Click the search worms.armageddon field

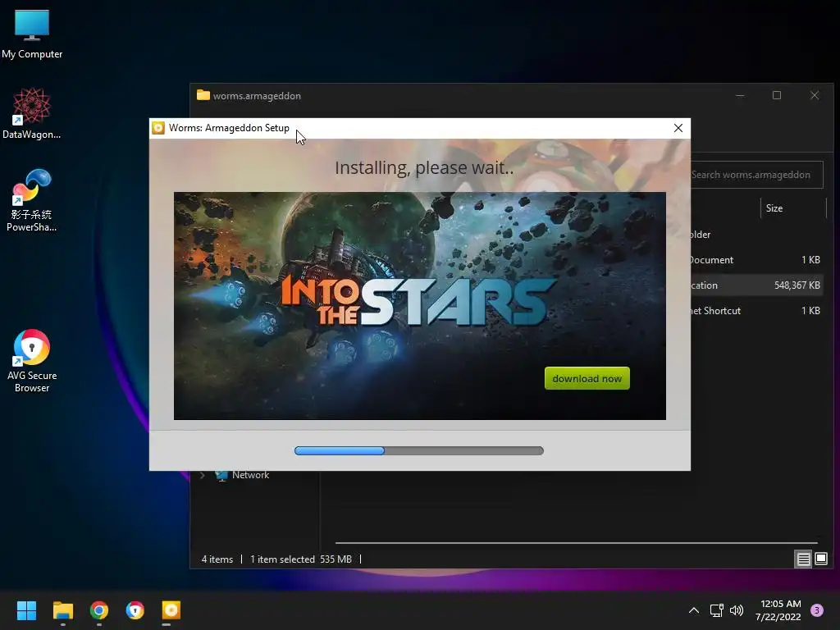coord(756,175)
